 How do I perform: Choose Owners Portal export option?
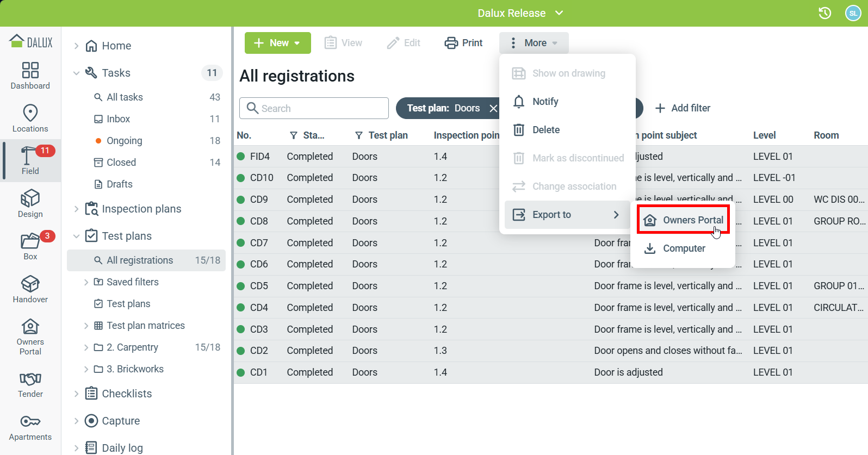pos(684,220)
